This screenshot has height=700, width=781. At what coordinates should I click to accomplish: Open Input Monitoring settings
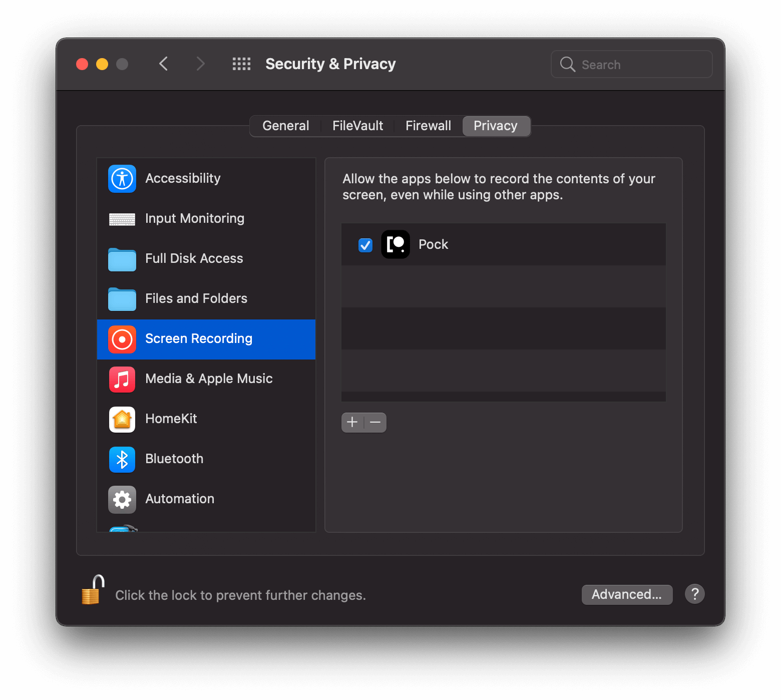[122, 219]
